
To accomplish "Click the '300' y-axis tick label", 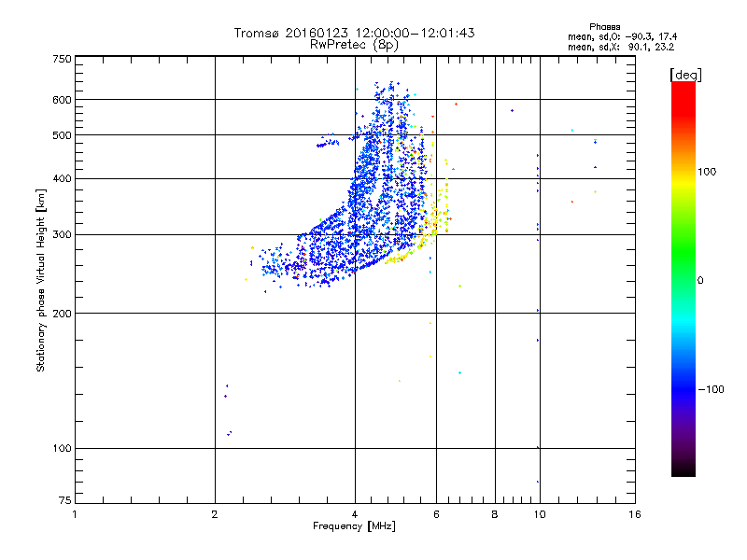I will click(63, 235).
